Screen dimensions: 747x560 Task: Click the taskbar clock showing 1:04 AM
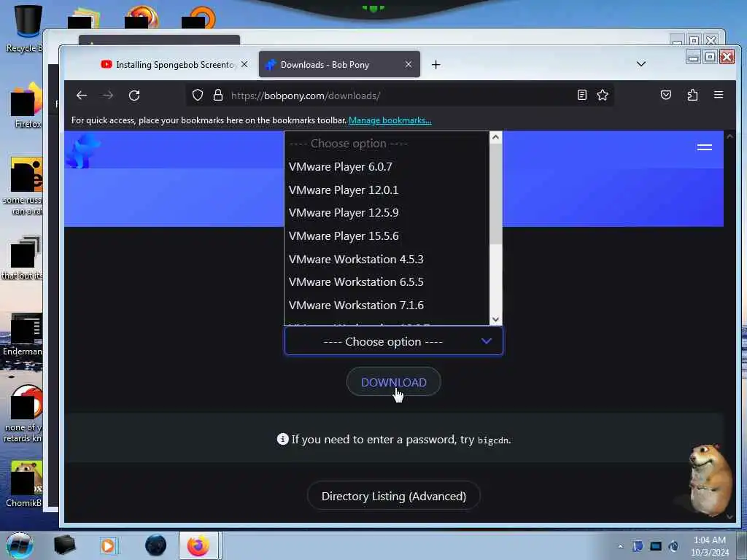point(709,546)
